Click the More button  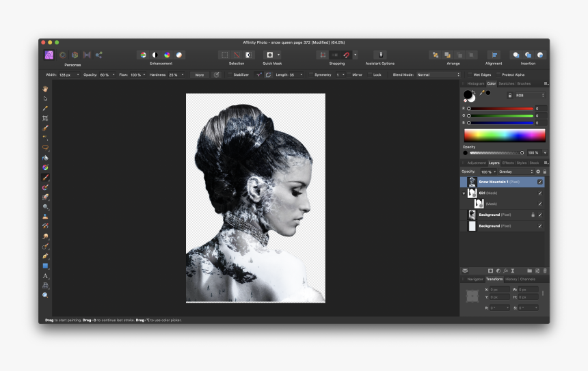(200, 74)
